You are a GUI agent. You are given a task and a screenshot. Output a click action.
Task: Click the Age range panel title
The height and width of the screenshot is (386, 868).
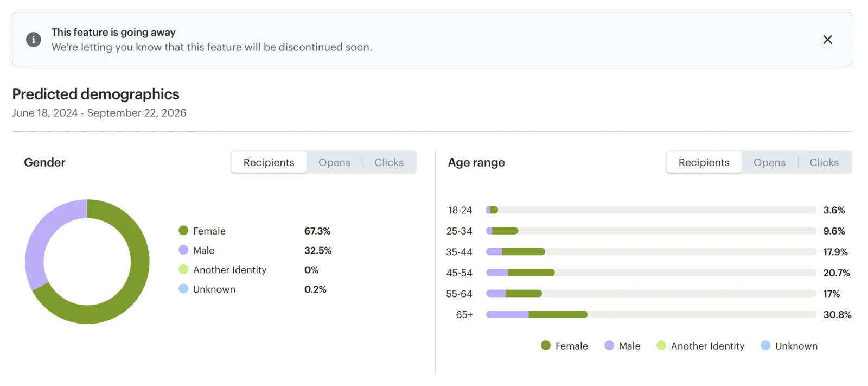click(476, 162)
